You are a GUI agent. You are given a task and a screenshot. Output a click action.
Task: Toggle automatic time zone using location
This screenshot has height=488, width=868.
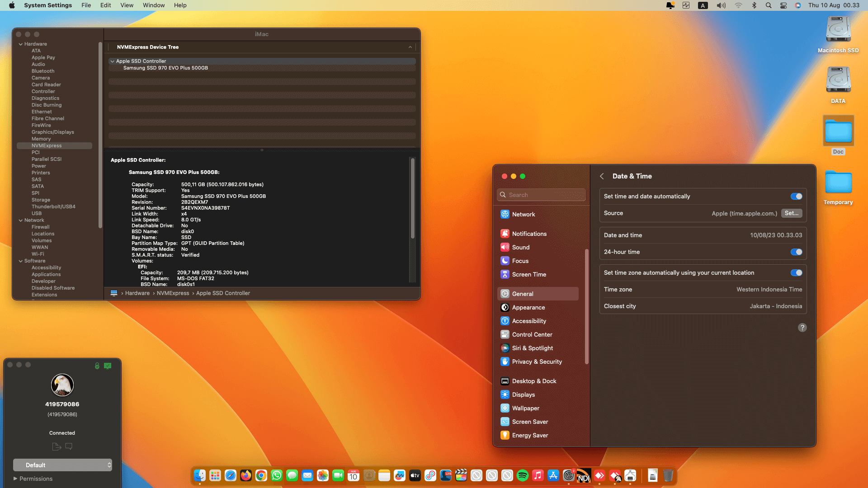796,272
